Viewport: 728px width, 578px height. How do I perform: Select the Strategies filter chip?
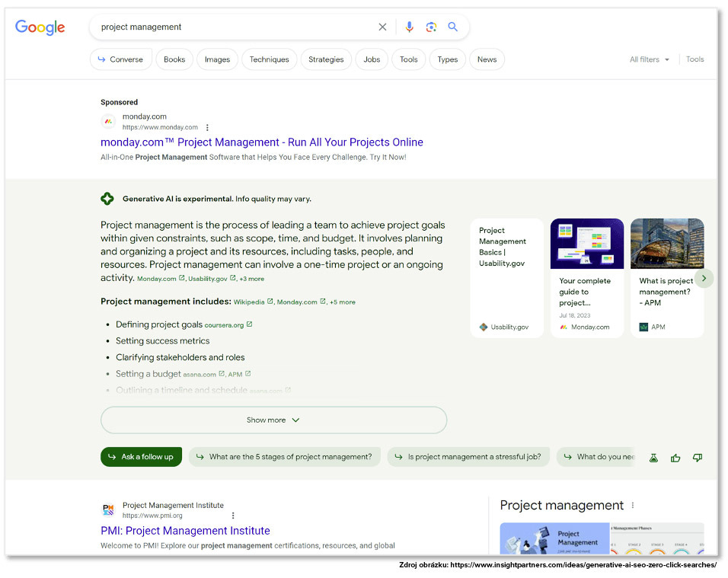click(x=326, y=59)
